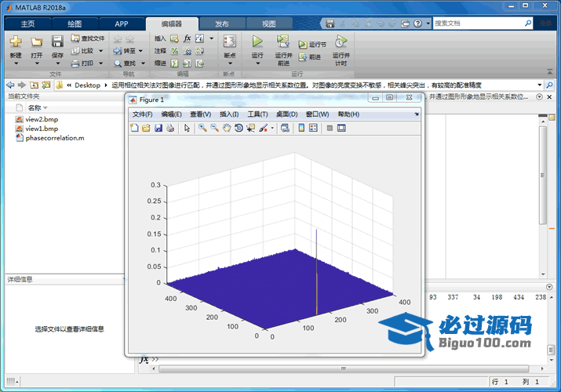Select the data cursor tool icon
The width and height of the screenshot is (561, 392).
tap(250, 128)
